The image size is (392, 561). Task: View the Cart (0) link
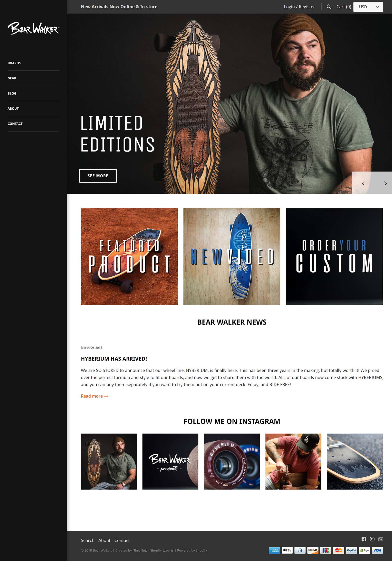tap(343, 7)
